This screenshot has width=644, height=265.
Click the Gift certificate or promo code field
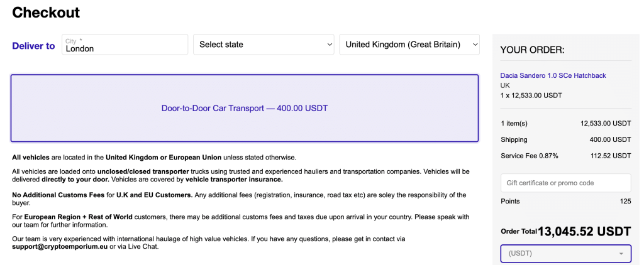tap(565, 183)
